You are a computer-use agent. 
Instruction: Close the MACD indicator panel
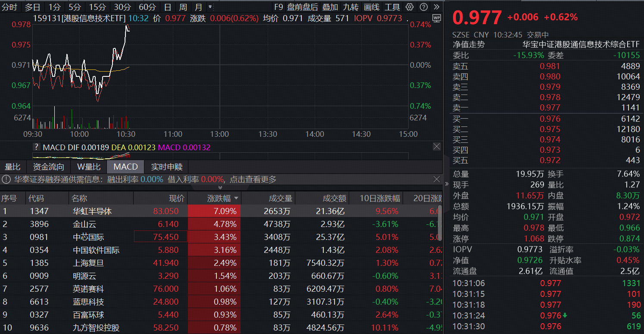click(x=437, y=147)
